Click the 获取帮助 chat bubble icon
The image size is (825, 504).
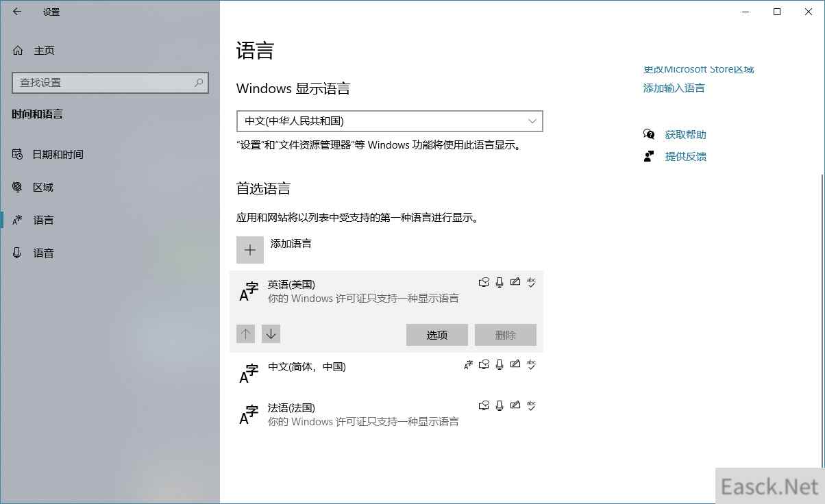coord(649,134)
